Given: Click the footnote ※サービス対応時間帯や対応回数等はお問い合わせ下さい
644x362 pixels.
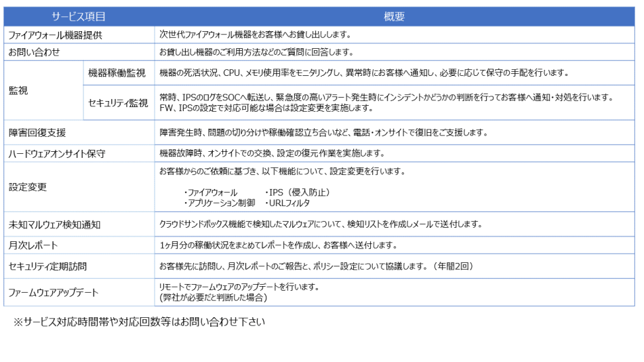Looking at the screenshot, I should click(139, 322).
